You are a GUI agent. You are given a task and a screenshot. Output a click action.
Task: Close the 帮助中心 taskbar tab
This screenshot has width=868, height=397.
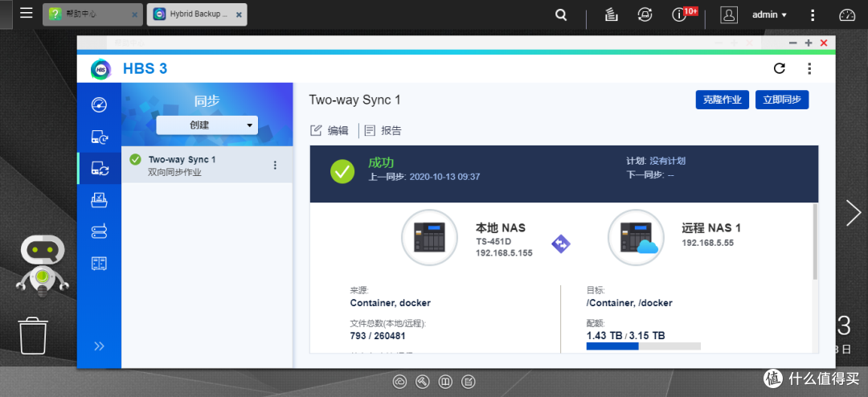[134, 15]
